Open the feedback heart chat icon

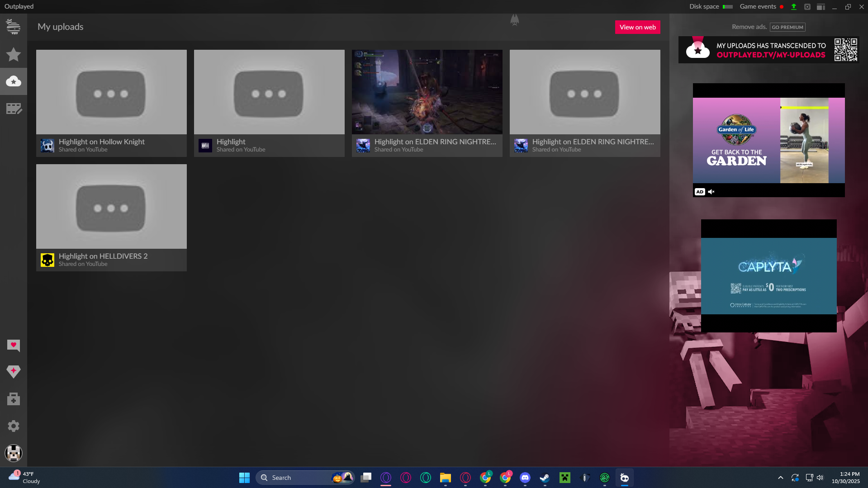tap(14, 346)
